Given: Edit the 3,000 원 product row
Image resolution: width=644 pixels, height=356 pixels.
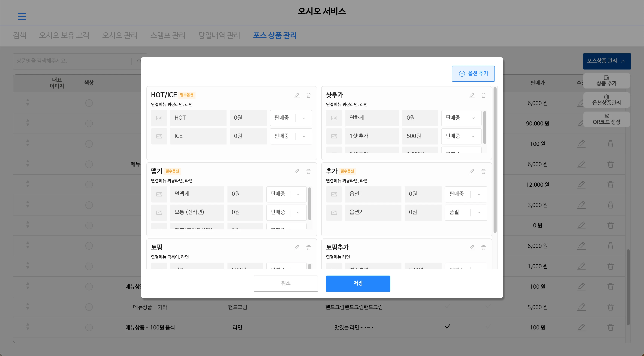Looking at the screenshot, I should (581, 205).
